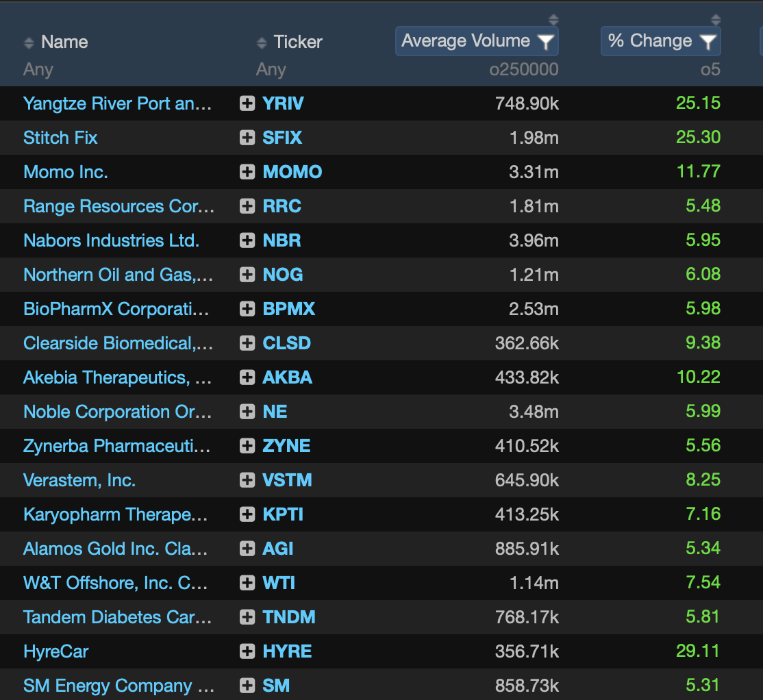This screenshot has height=700, width=763.
Task: Open the % Change filter button
Action: click(661, 41)
